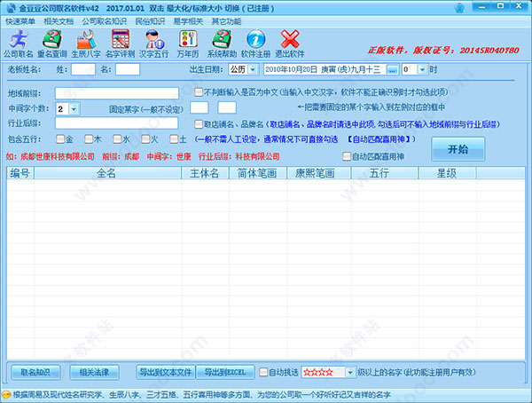Click the 开始 start button
This screenshot has height=403, width=532.
pyautogui.click(x=458, y=149)
